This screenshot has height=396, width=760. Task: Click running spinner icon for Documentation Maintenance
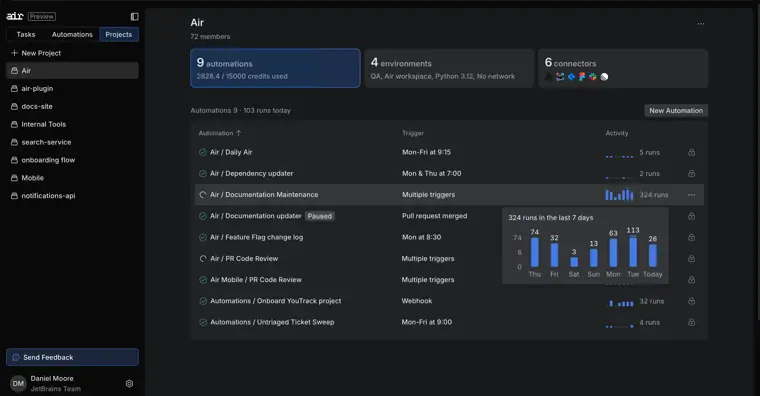pos(203,195)
